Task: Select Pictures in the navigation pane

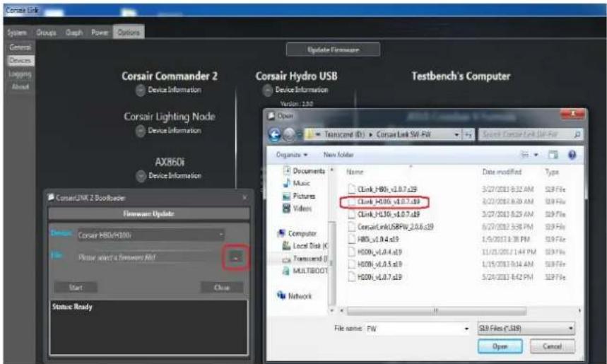Action: click(x=299, y=196)
